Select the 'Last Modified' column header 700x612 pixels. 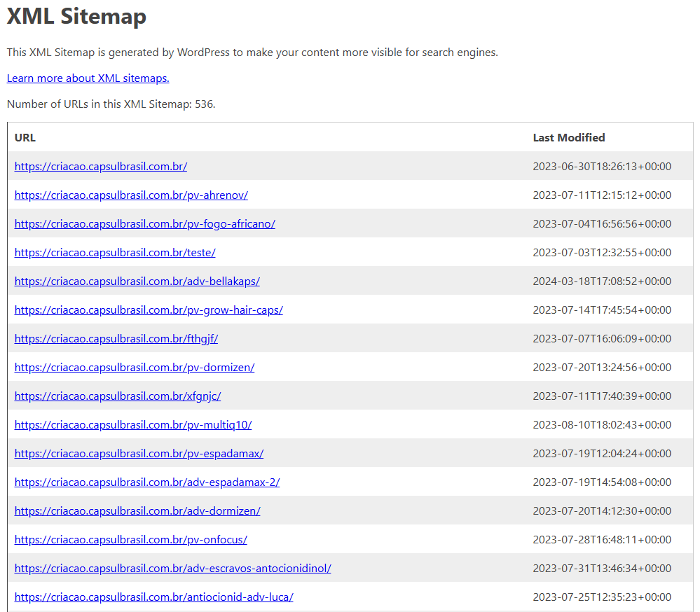click(x=569, y=137)
